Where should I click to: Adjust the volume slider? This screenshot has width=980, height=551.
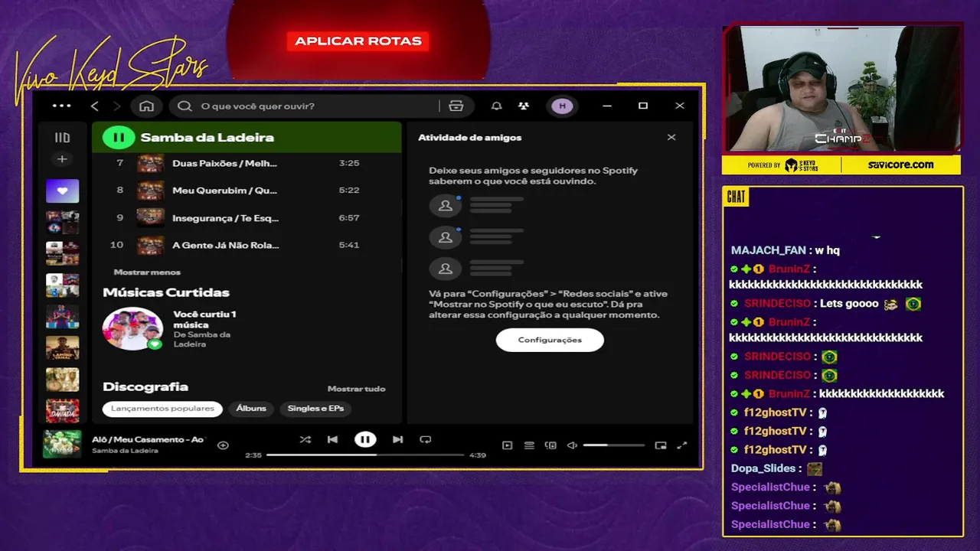tap(613, 445)
